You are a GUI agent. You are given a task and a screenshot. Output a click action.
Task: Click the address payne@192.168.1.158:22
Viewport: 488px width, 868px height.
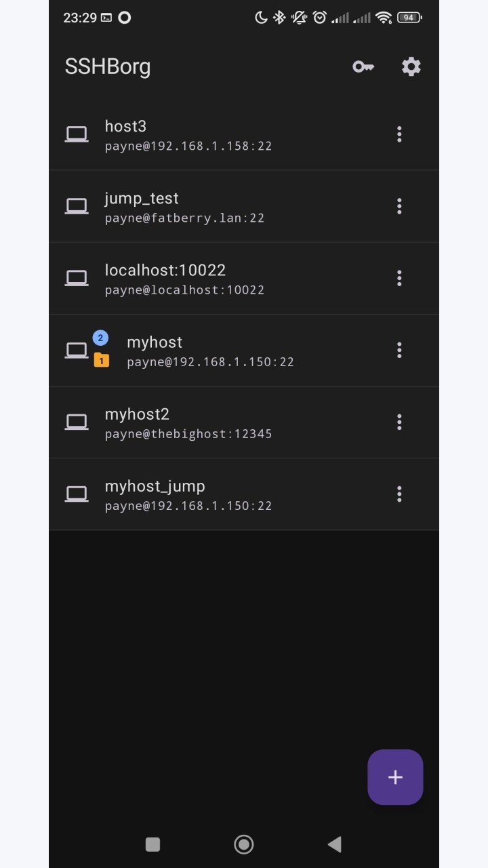click(x=188, y=146)
